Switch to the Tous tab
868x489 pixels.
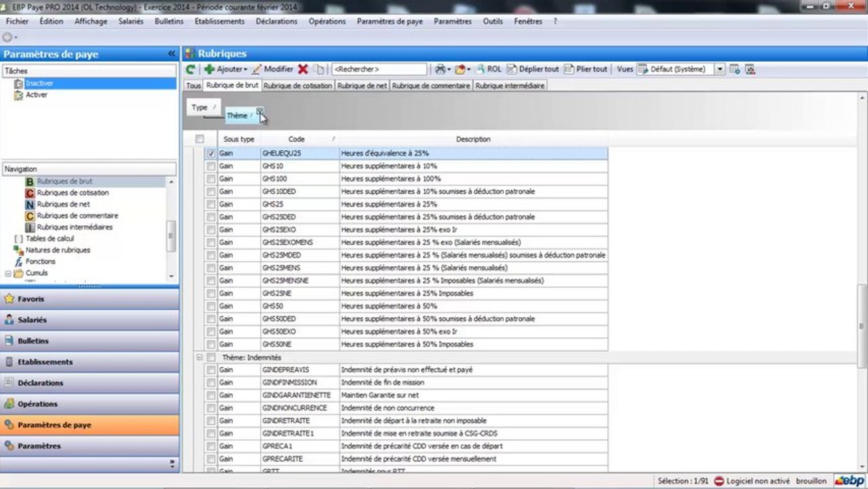tap(193, 86)
